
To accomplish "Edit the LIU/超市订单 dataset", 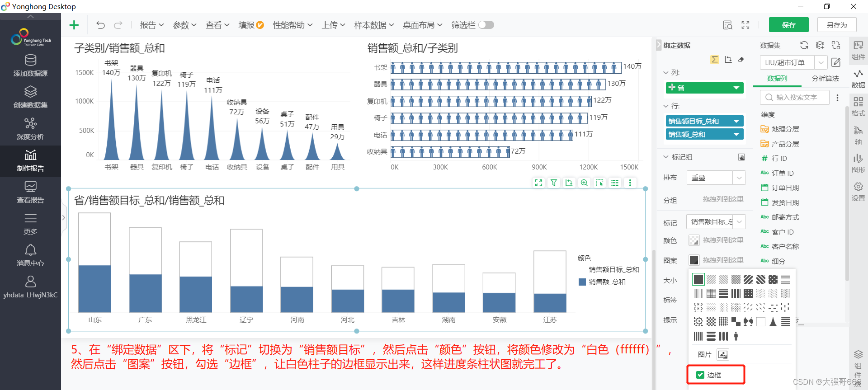I will pyautogui.click(x=836, y=62).
